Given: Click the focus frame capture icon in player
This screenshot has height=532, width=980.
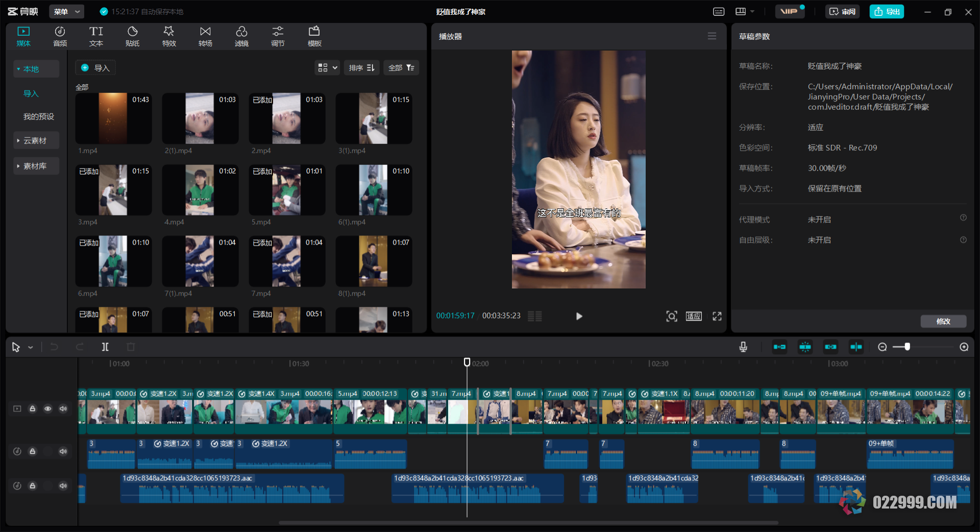Looking at the screenshot, I should (672, 316).
